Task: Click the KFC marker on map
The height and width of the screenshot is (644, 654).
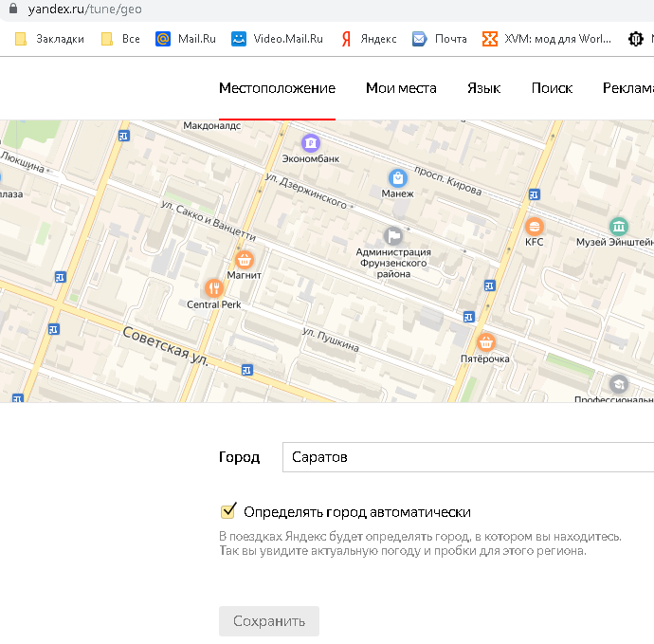Action: [535, 227]
